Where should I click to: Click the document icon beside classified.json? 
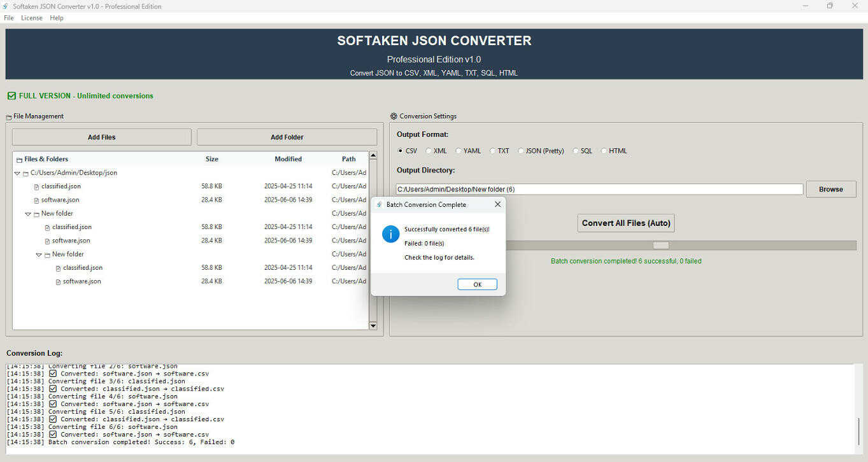pos(37,186)
